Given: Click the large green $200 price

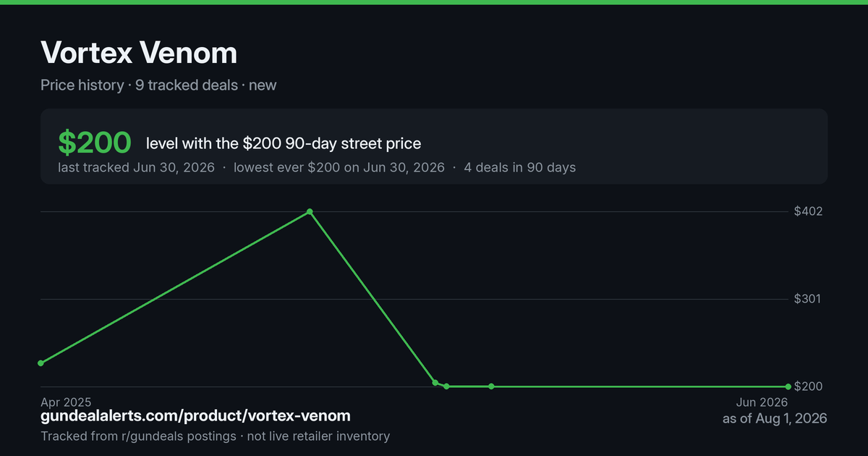Looking at the screenshot, I should coord(94,143).
